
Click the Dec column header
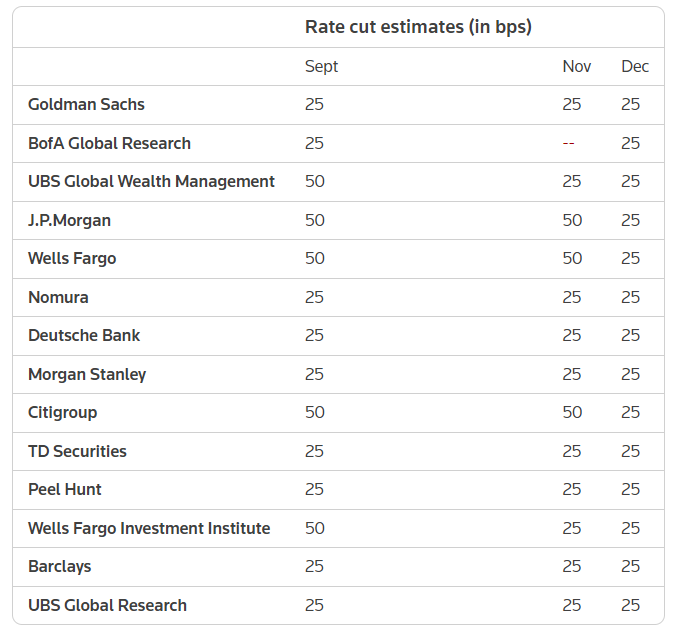635,66
